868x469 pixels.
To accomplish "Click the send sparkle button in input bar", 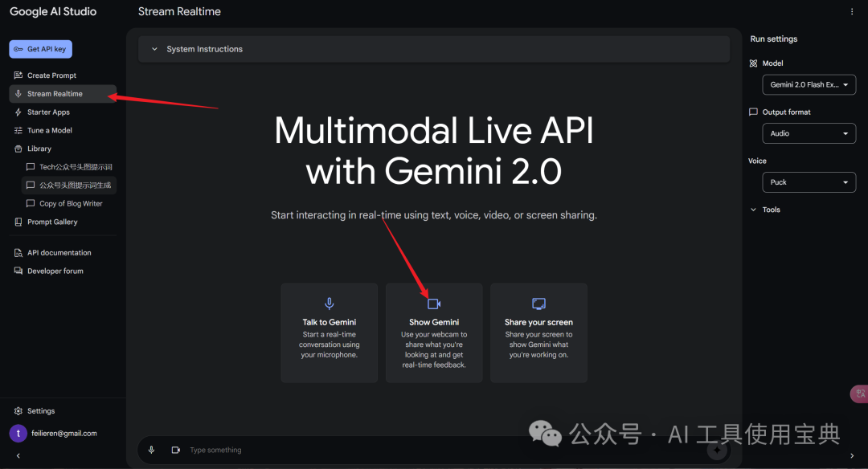I will 718,451.
